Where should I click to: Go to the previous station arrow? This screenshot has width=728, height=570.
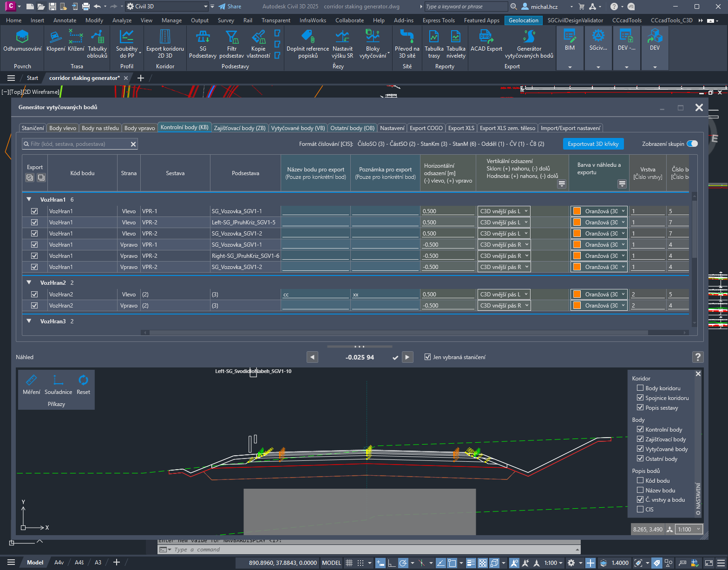point(313,357)
